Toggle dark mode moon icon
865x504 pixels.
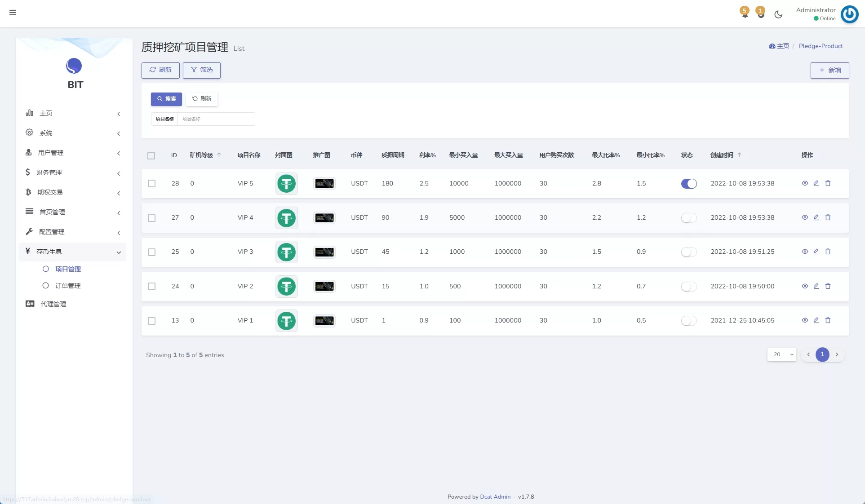pyautogui.click(x=778, y=14)
